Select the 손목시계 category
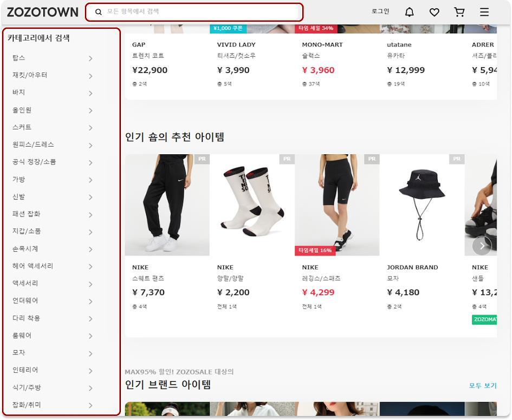The width and height of the screenshot is (512, 420). (25, 249)
